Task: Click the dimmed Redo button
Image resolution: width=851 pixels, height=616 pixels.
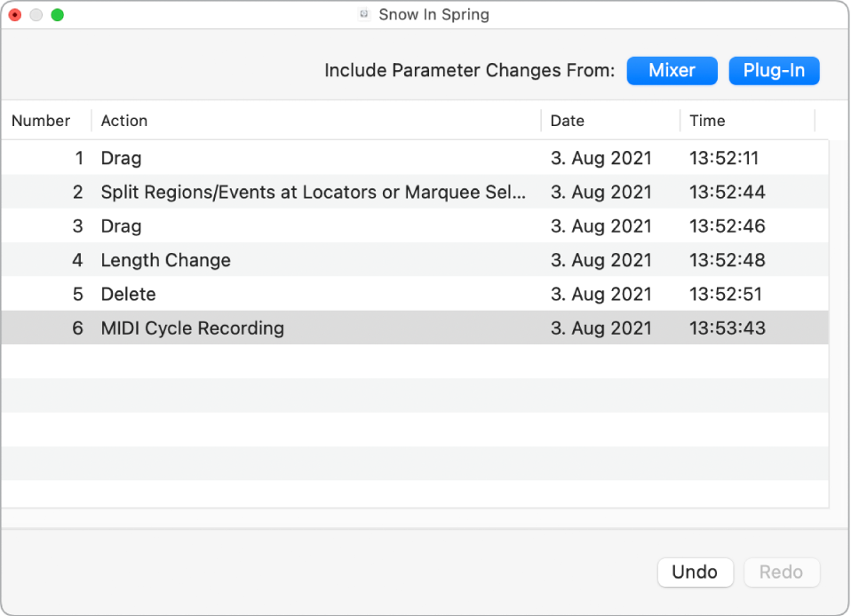Action: click(x=781, y=573)
